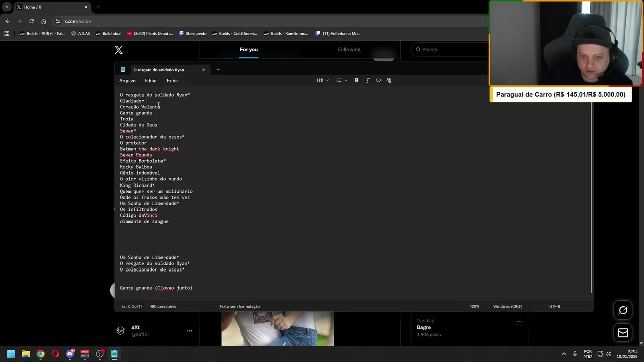Click the 'Cidade de Deus' line

coord(138,125)
